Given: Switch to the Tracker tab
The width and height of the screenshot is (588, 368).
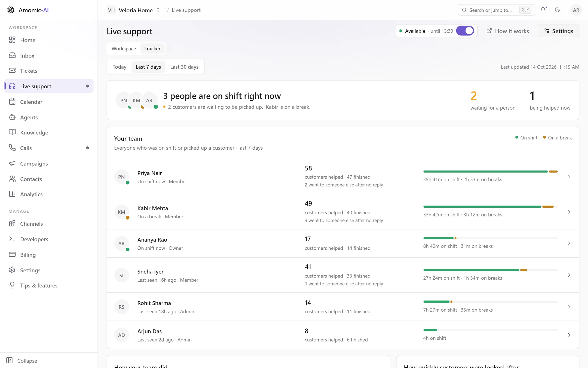Looking at the screenshot, I should (x=152, y=49).
